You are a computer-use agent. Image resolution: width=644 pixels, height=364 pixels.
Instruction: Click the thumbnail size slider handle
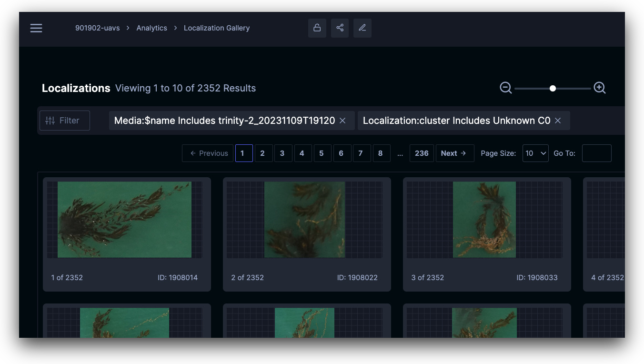click(553, 88)
